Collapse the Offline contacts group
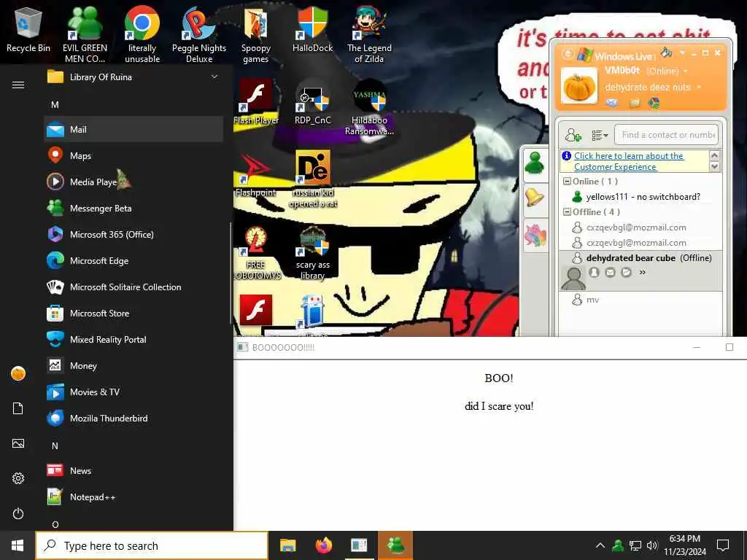The width and height of the screenshot is (747, 560). pyautogui.click(x=567, y=212)
